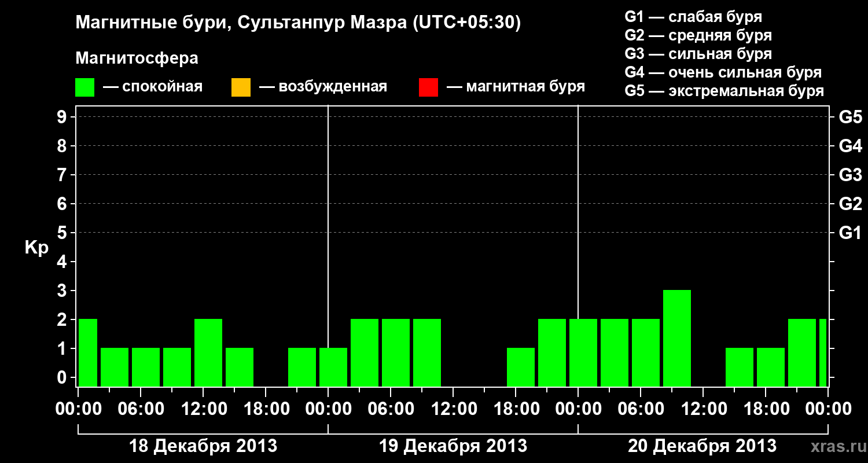Viewport: 868px width, 463px height.
Task: Click the Kp 2 bar covering 06:00 on 20 Декабря
Action: click(x=646, y=352)
